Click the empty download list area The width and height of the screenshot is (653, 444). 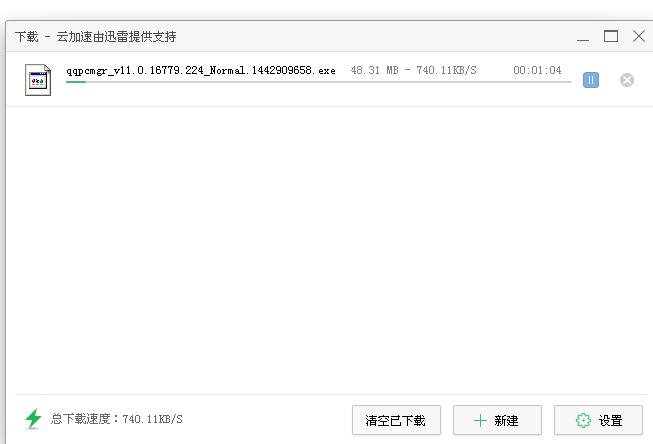point(327,250)
